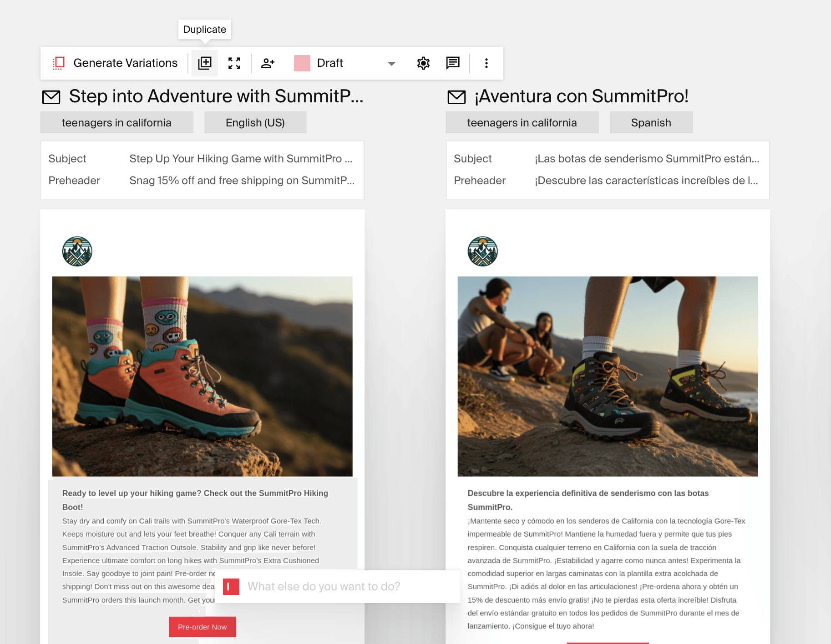Open the comments panel icon
The width and height of the screenshot is (831, 644).
pos(453,63)
